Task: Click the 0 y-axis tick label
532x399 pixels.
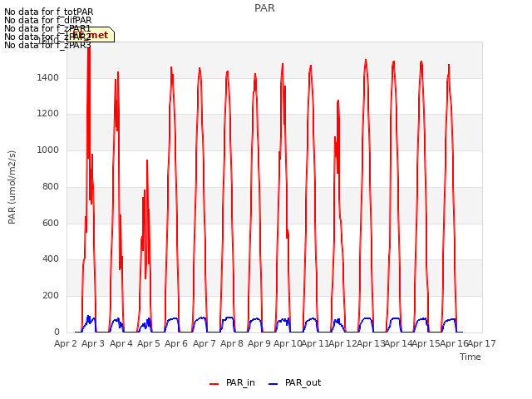Action: click(x=57, y=332)
